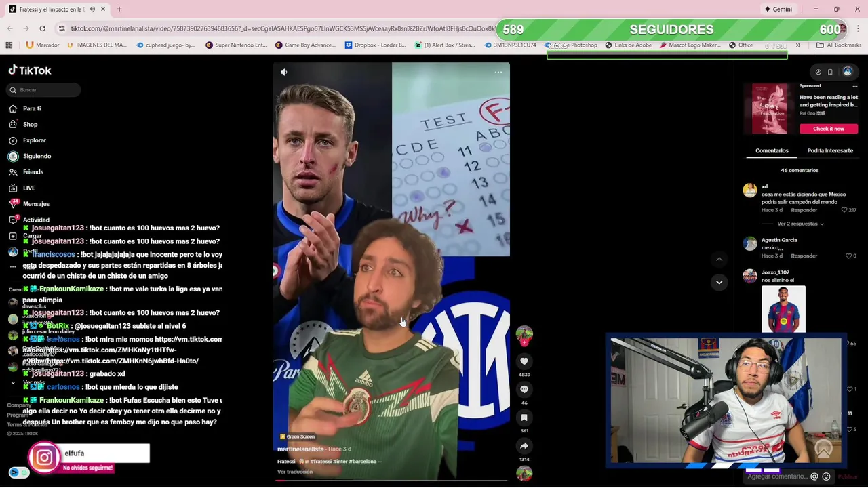Expand the hidden bookmarks chevron
The image size is (868, 488).
pyautogui.click(x=798, y=45)
